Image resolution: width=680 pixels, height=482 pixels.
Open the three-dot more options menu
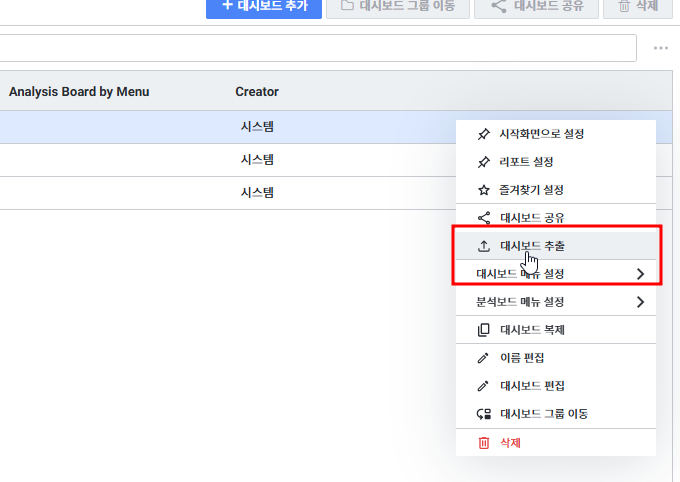coord(660,48)
